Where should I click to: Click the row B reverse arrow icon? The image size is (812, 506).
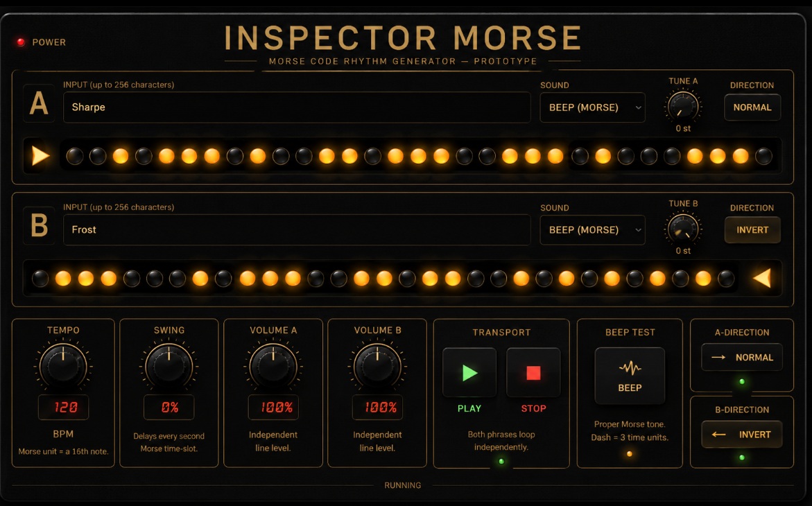point(762,278)
